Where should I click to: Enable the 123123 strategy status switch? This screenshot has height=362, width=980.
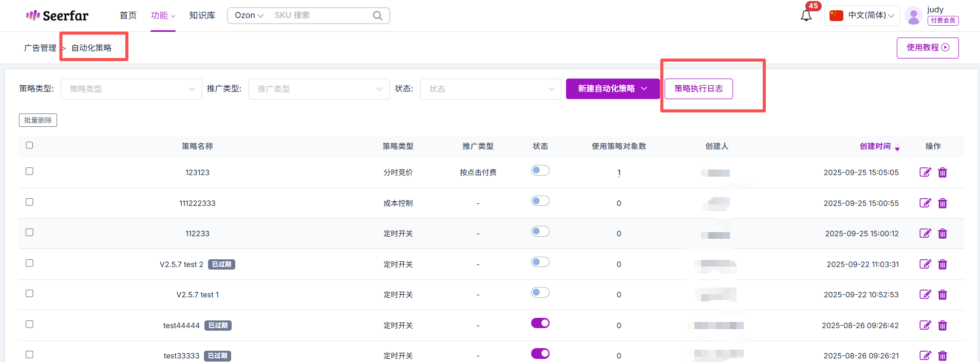point(540,170)
